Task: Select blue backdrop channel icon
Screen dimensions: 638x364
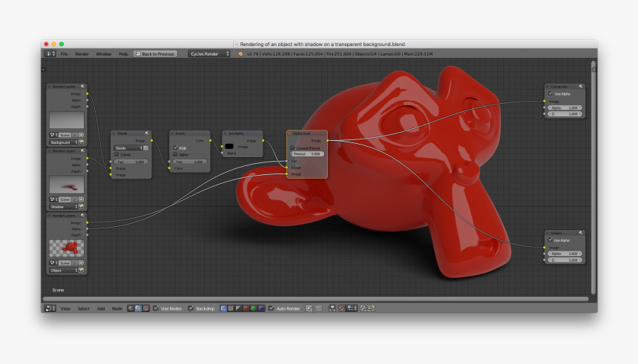Action: point(261,308)
